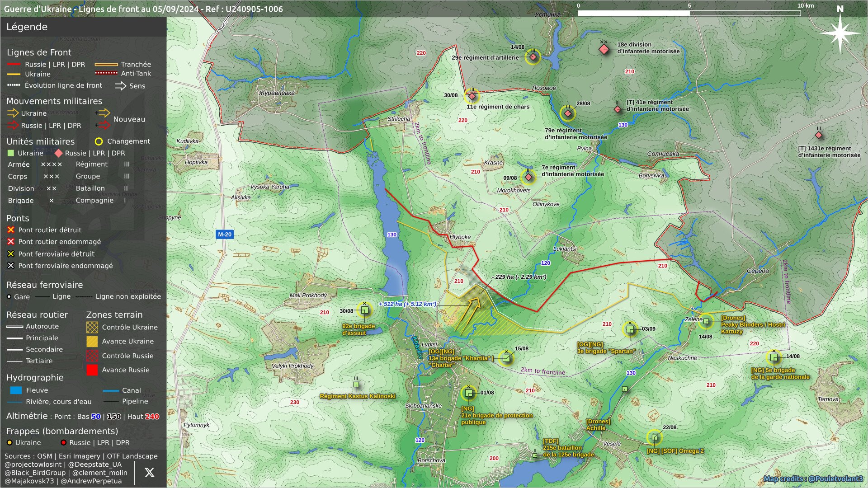Click the Achille drones unit marker

[625, 389]
